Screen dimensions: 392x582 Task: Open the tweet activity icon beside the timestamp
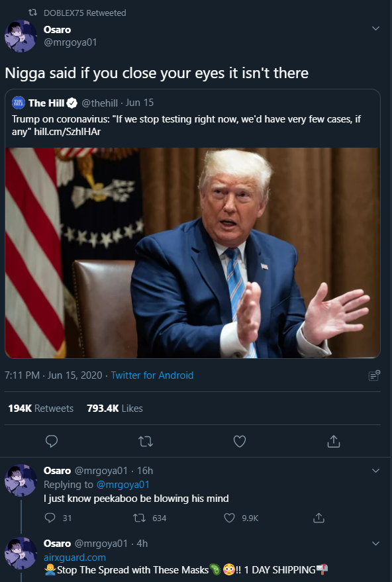[x=374, y=375]
